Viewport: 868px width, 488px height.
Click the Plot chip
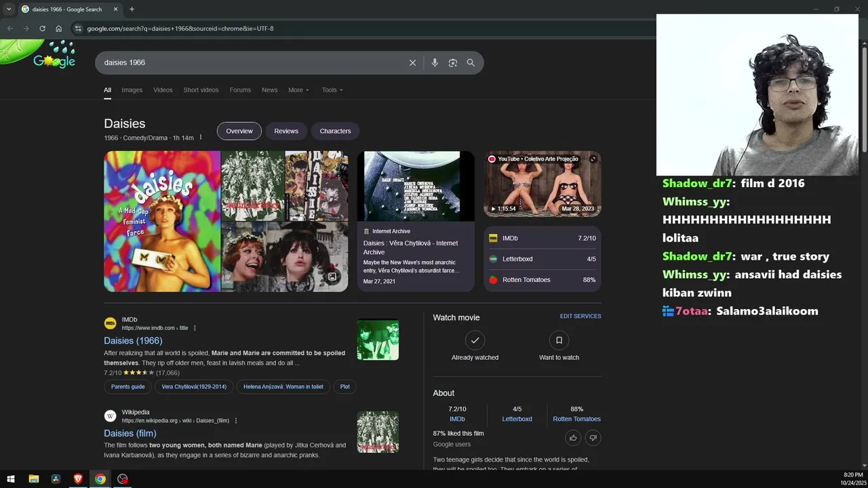(x=345, y=386)
